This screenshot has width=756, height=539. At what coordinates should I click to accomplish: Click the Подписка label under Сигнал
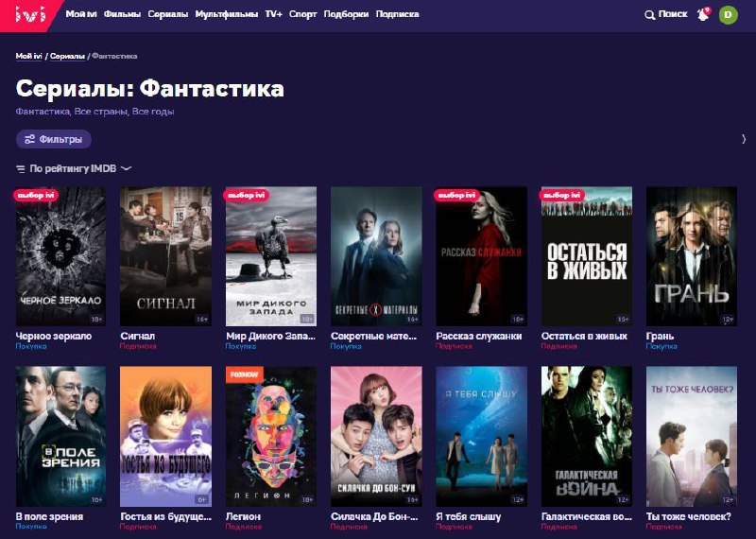(138, 346)
